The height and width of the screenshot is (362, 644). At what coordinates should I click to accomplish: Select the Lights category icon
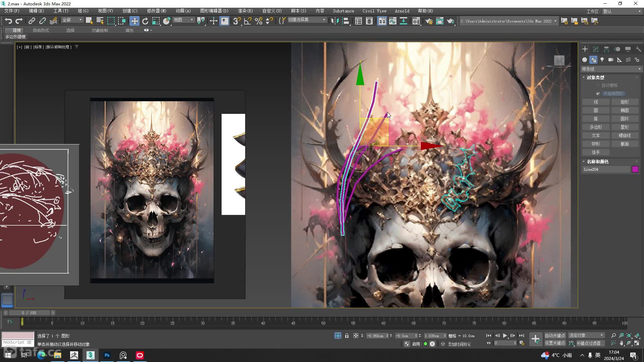[602, 60]
